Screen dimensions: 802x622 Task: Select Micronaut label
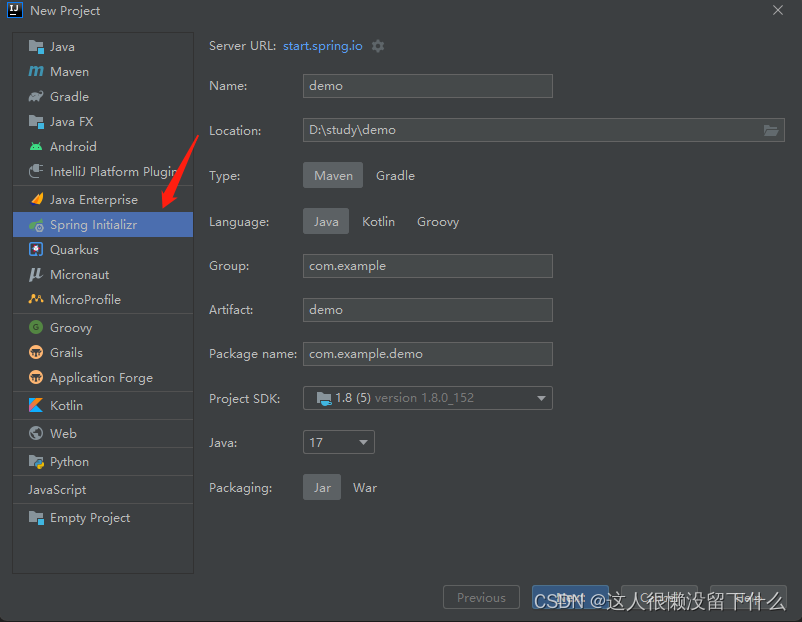tap(80, 275)
